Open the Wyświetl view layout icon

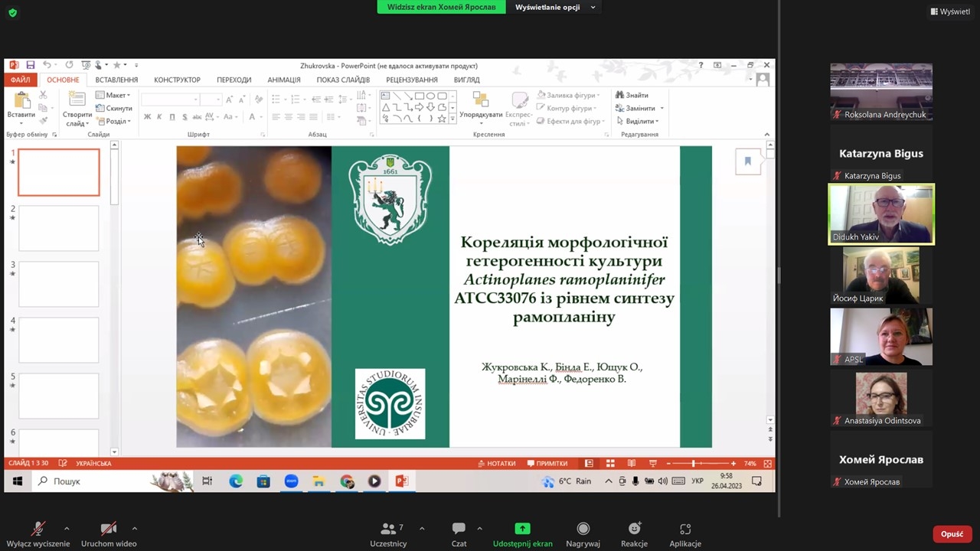click(x=950, y=11)
